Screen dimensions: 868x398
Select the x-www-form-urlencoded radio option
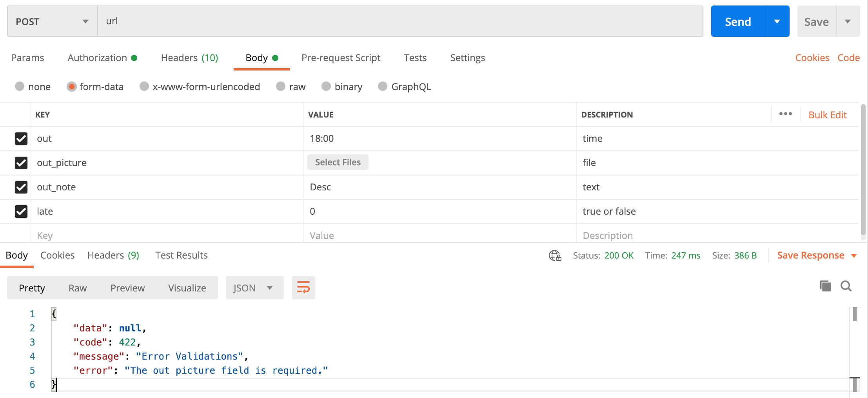[144, 86]
